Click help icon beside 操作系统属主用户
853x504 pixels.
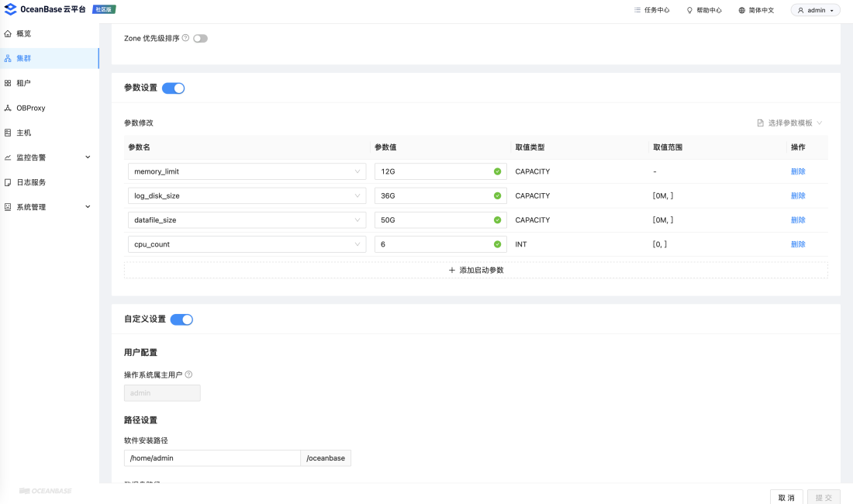tap(188, 375)
